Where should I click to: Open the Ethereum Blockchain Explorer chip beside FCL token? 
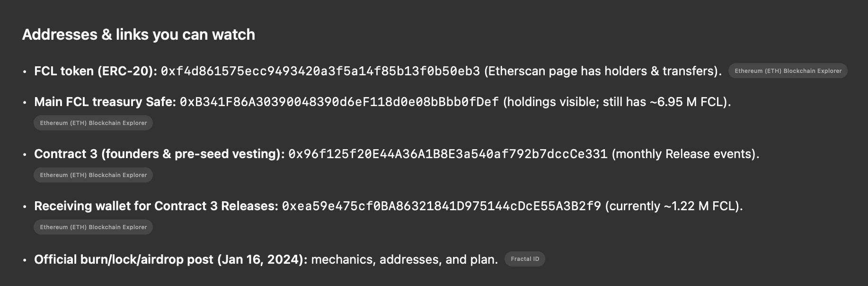point(788,71)
